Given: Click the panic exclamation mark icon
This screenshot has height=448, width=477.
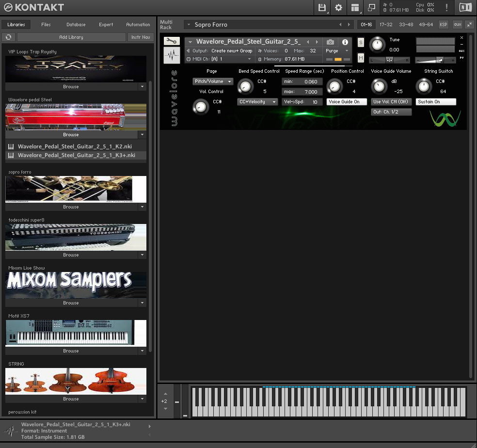Looking at the screenshot, I should point(446,8).
